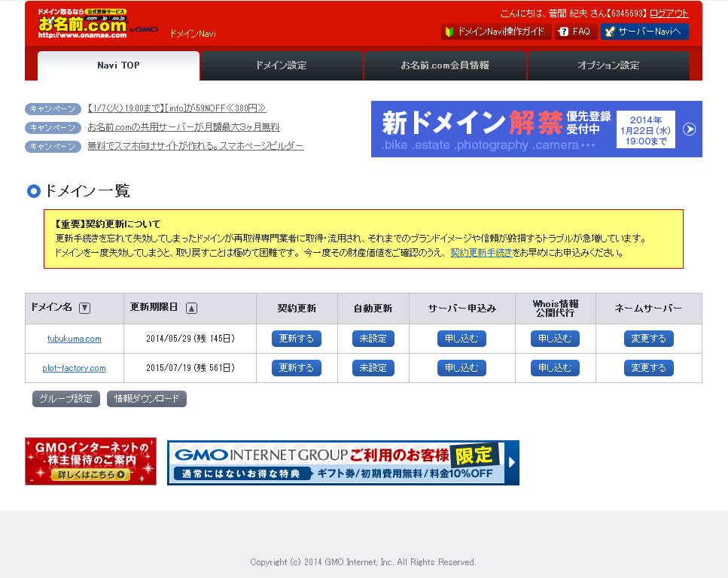Open オプション設定 tab

(x=608, y=65)
